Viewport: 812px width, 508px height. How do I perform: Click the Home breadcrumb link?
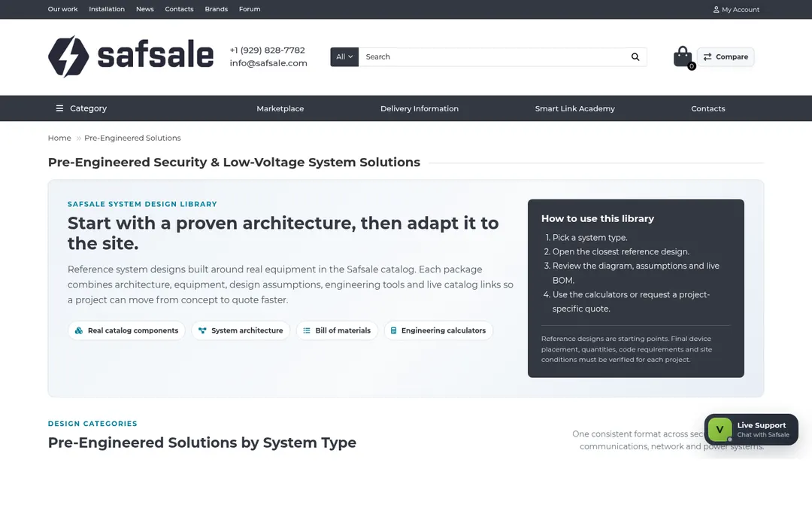coord(59,138)
